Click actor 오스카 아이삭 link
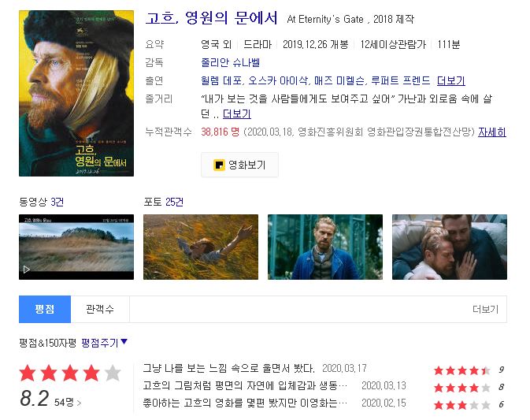This screenshot has height=420, width=530. [x=278, y=81]
